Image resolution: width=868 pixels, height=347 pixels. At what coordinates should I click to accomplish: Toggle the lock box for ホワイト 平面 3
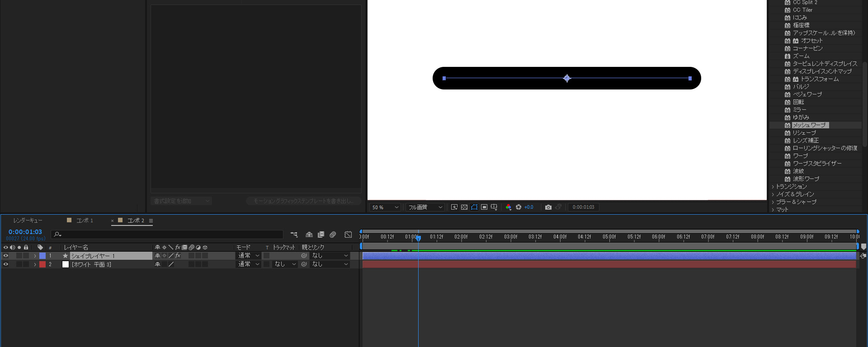(x=26, y=264)
